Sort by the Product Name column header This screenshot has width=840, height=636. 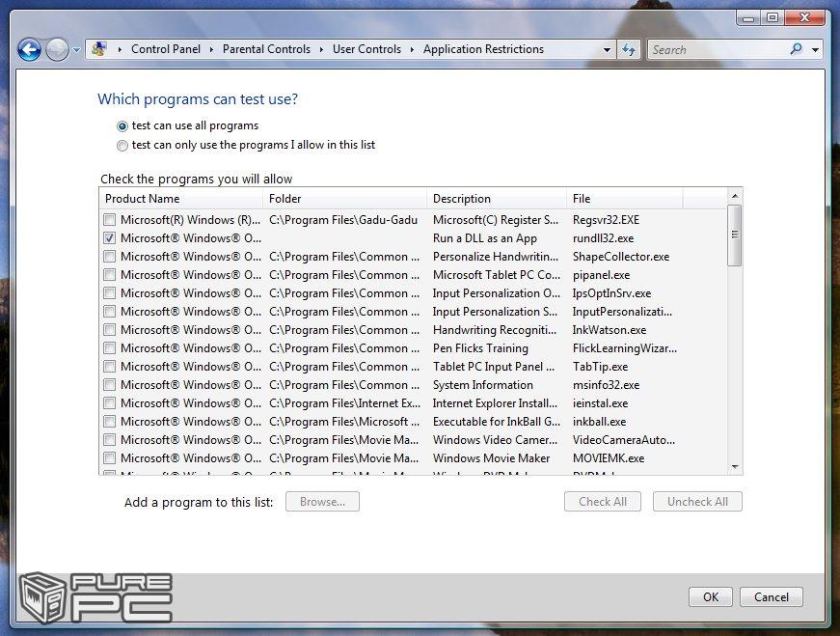pyautogui.click(x=181, y=199)
